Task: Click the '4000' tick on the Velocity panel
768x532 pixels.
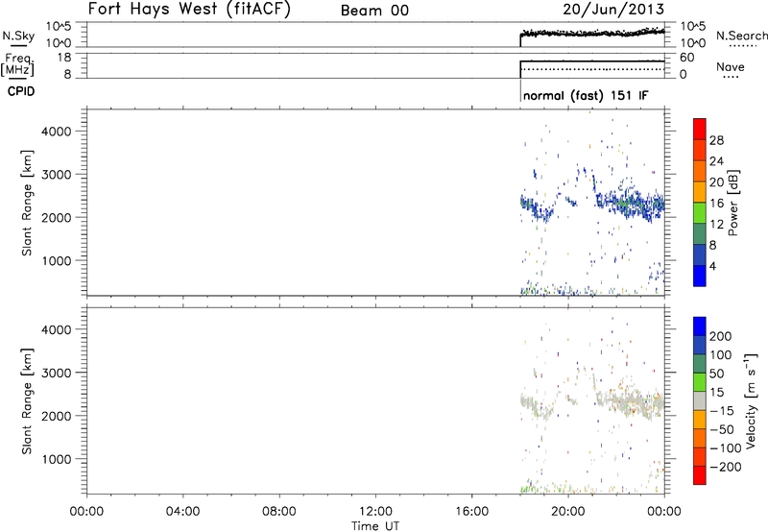Action: [x=57, y=329]
